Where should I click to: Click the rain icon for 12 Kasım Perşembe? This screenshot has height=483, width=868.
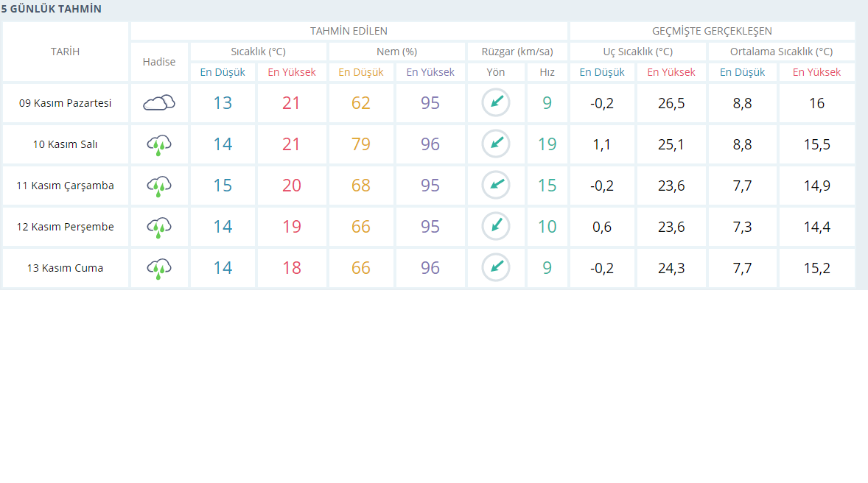(159, 227)
